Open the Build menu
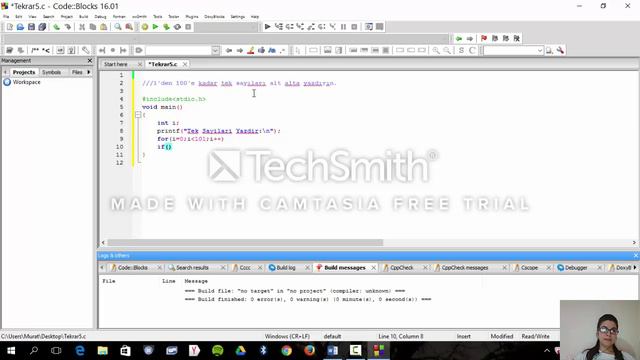This screenshot has width=640, height=360. coord(84,17)
